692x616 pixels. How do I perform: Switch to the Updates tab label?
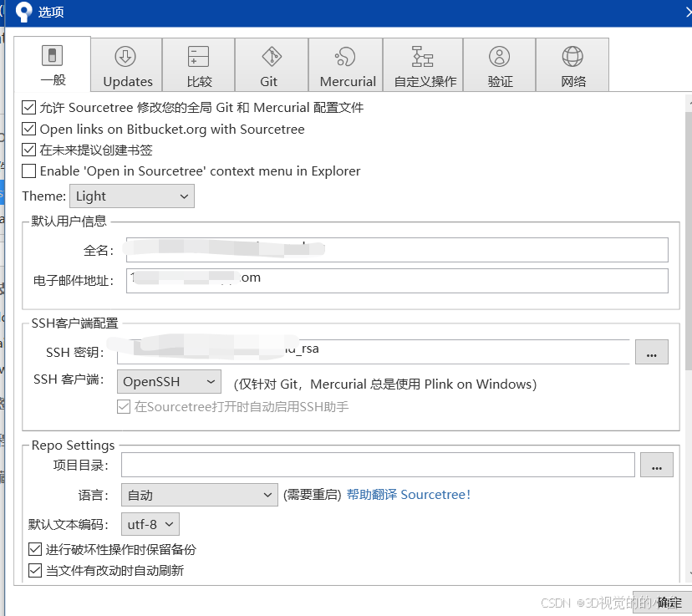(x=128, y=82)
